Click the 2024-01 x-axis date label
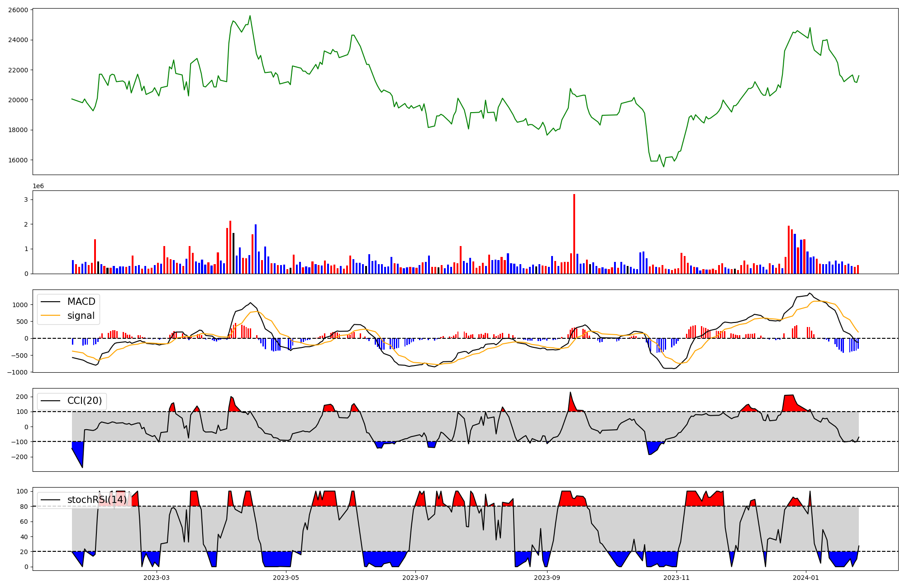The height and width of the screenshot is (588, 905). [x=806, y=578]
